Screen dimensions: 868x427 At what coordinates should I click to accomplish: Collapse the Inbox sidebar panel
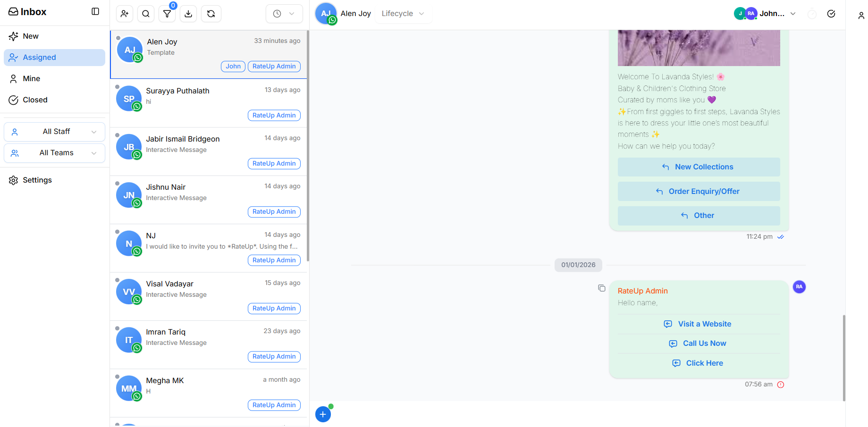(x=95, y=11)
